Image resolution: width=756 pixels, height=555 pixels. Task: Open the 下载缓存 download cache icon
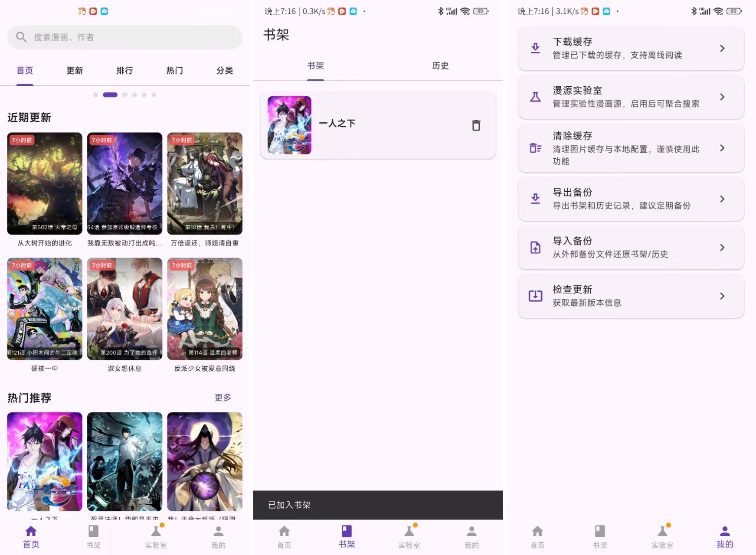pos(535,48)
